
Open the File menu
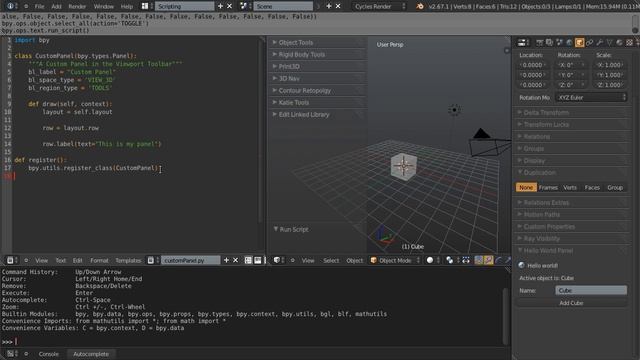[39, 7]
